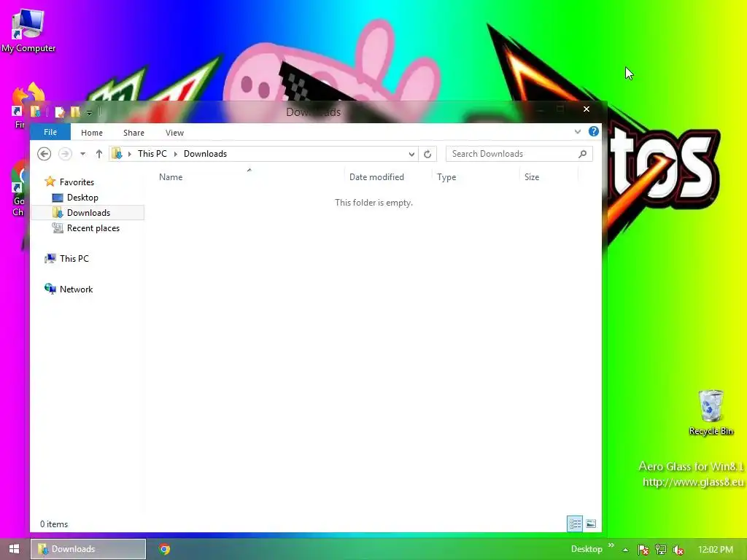Launch Google Chrome from the taskbar
747x560 pixels.
click(x=164, y=549)
